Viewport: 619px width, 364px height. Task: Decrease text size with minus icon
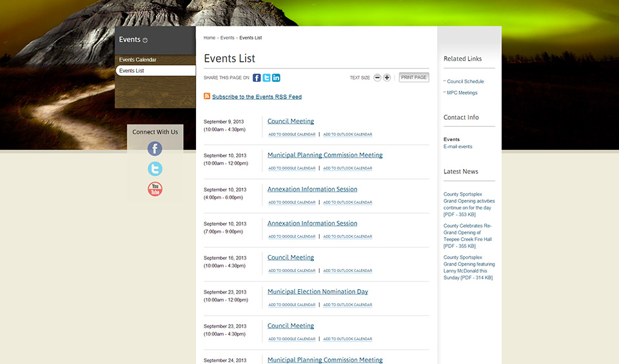pyautogui.click(x=377, y=78)
